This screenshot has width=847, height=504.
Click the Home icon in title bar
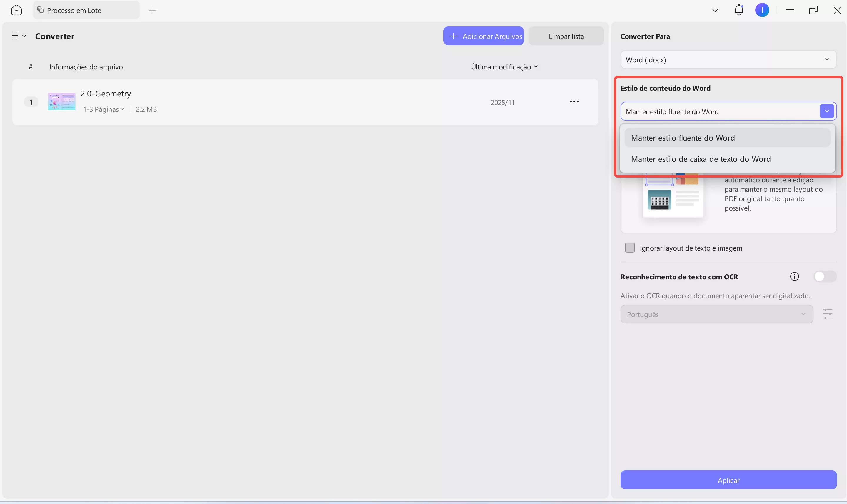point(16,10)
